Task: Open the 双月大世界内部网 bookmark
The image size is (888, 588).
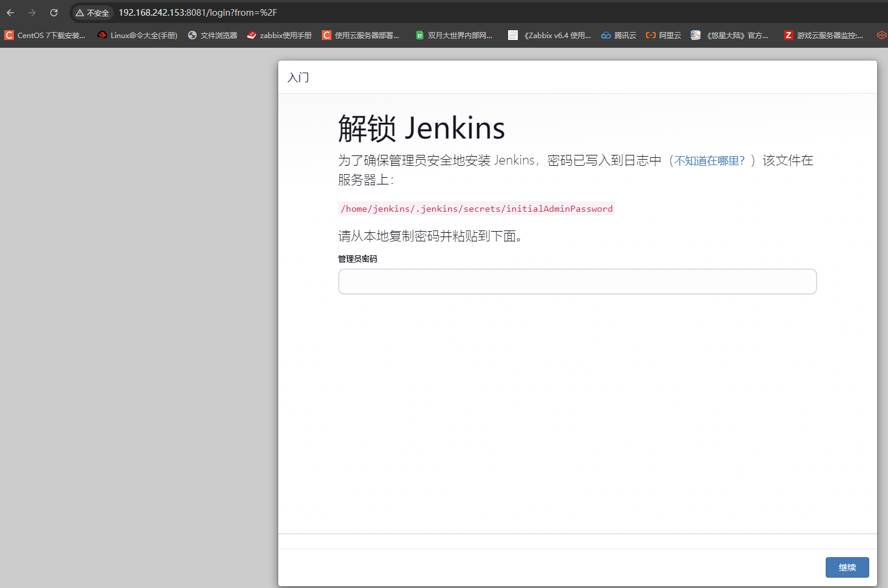Action: point(454,36)
